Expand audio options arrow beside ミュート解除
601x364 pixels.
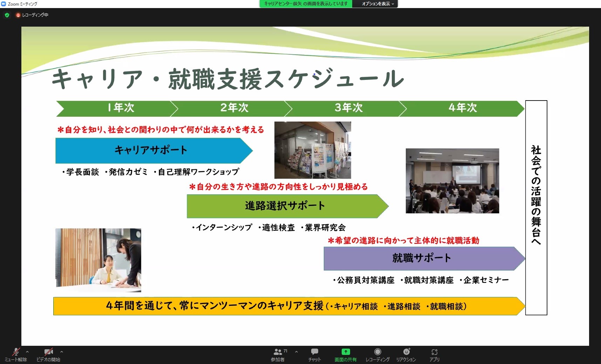coord(27,352)
